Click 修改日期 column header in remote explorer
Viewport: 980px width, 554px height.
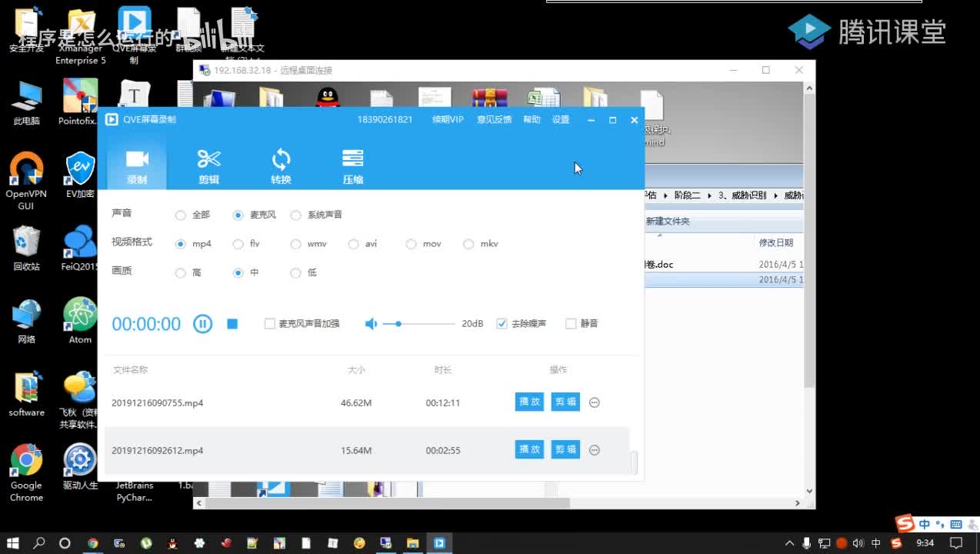[x=776, y=242]
